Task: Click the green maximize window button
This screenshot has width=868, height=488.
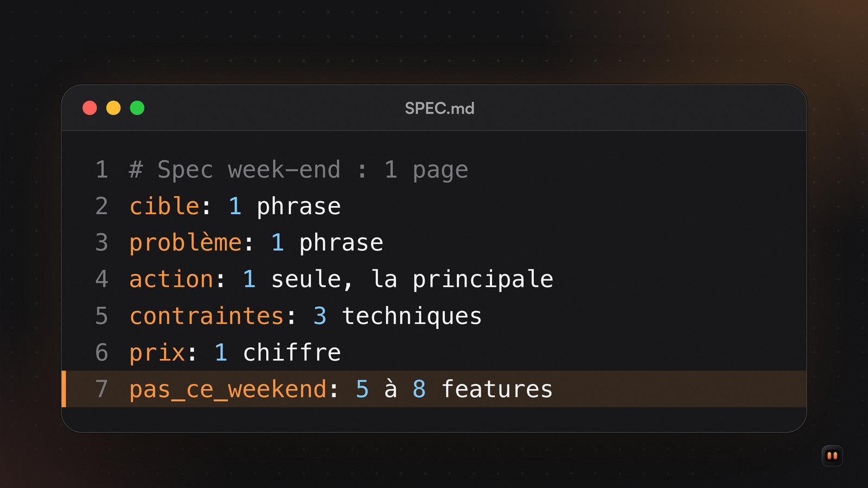Action: coord(137,108)
